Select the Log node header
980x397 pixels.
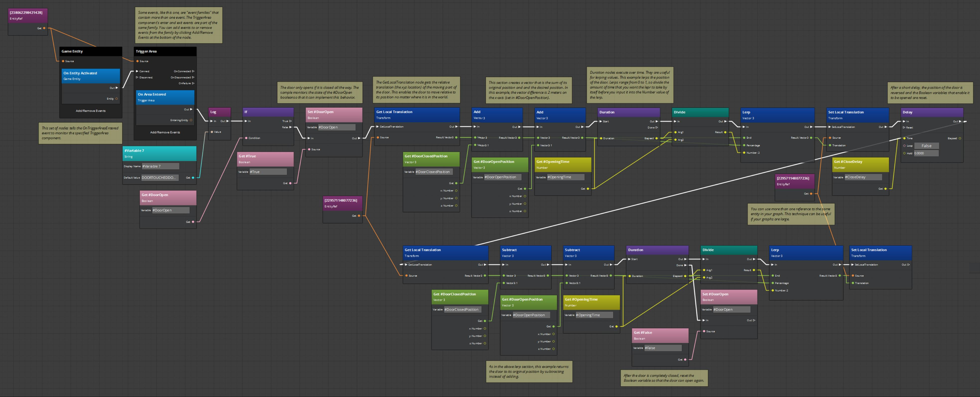(220, 112)
